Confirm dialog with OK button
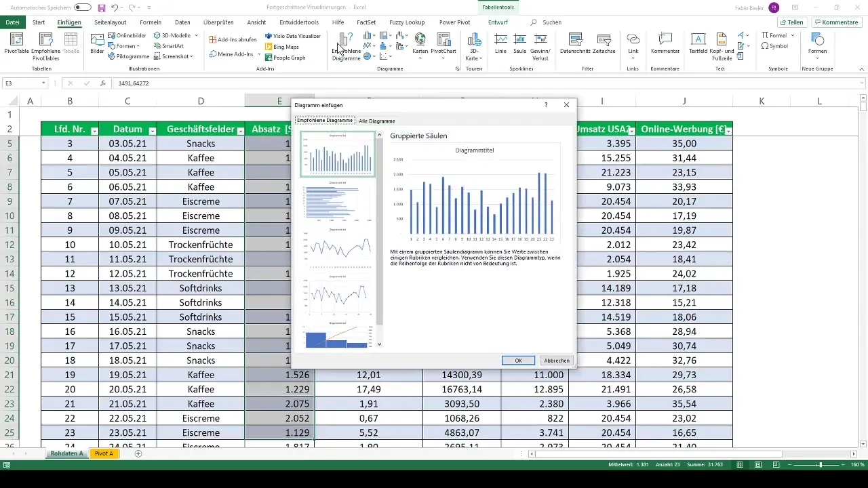Viewport: 868px width, 488px height. pyautogui.click(x=518, y=361)
